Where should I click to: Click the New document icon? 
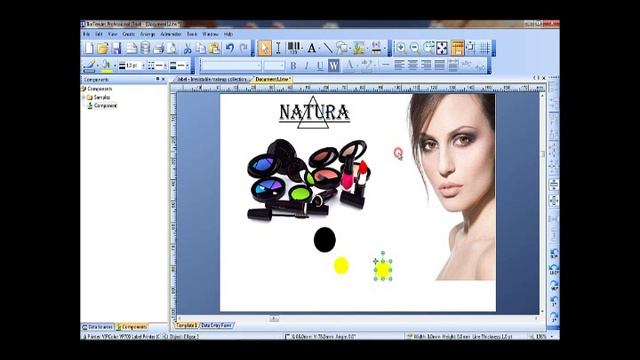pos(89,48)
